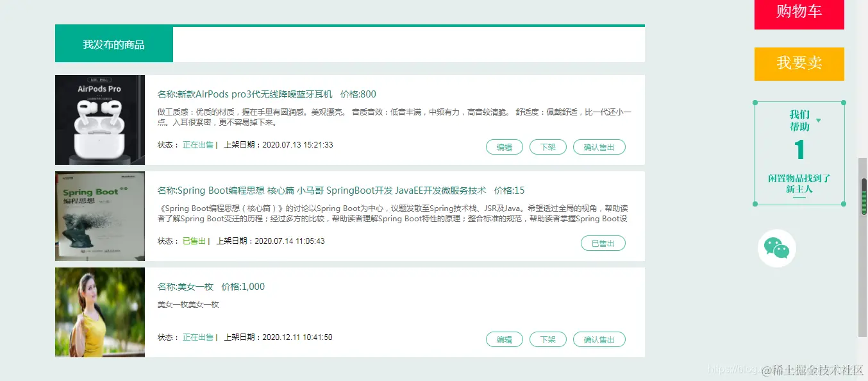
Task: Click the 价格:15 price text
Action: (510, 190)
